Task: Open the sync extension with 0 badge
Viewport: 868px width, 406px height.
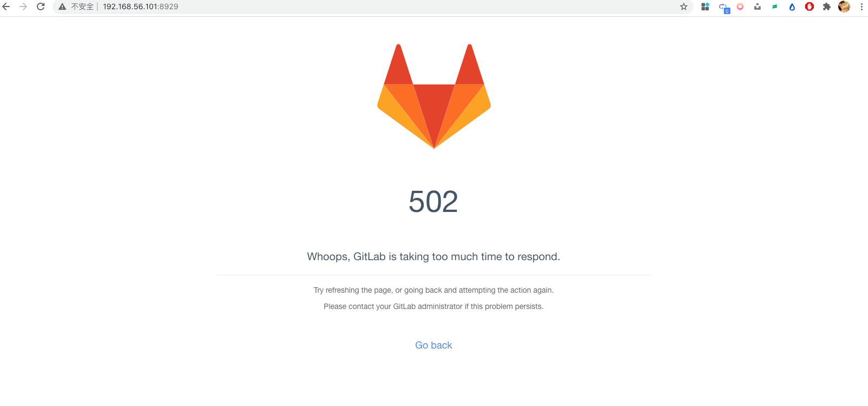Action: click(x=724, y=8)
